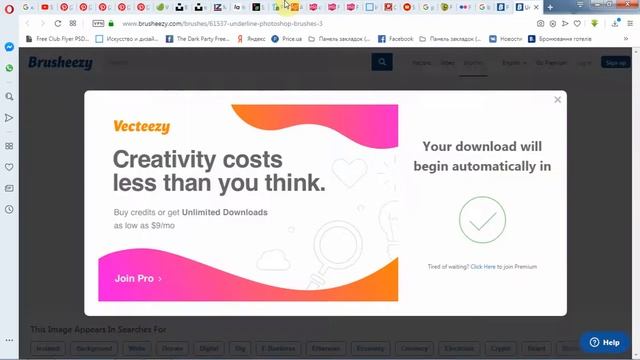Viewport: 640px width, 360px height.
Task: Select the 'White' search tag
Action: tap(137, 349)
